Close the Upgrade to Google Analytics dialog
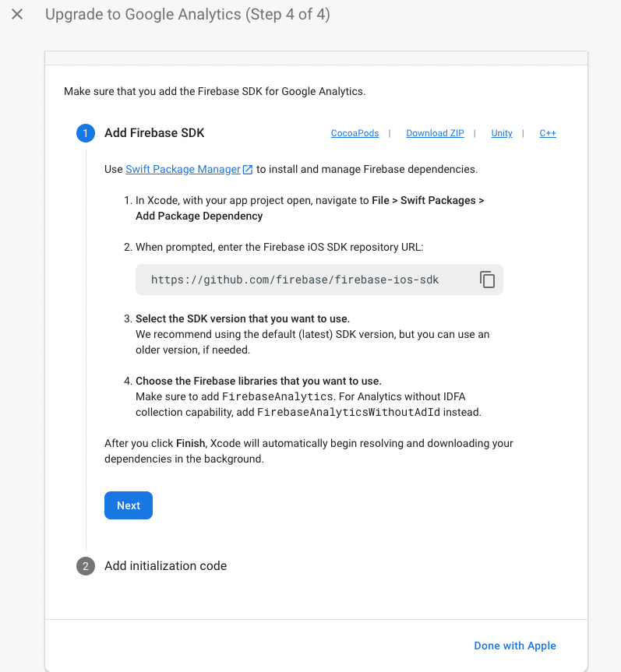Screen dimensions: 621x672 tap(17, 14)
